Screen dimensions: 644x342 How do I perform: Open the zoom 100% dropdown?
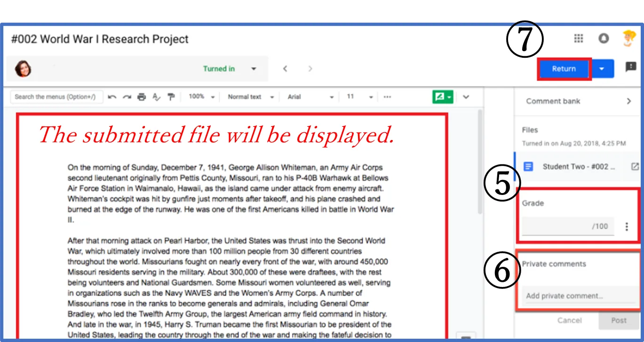[x=201, y=97]
